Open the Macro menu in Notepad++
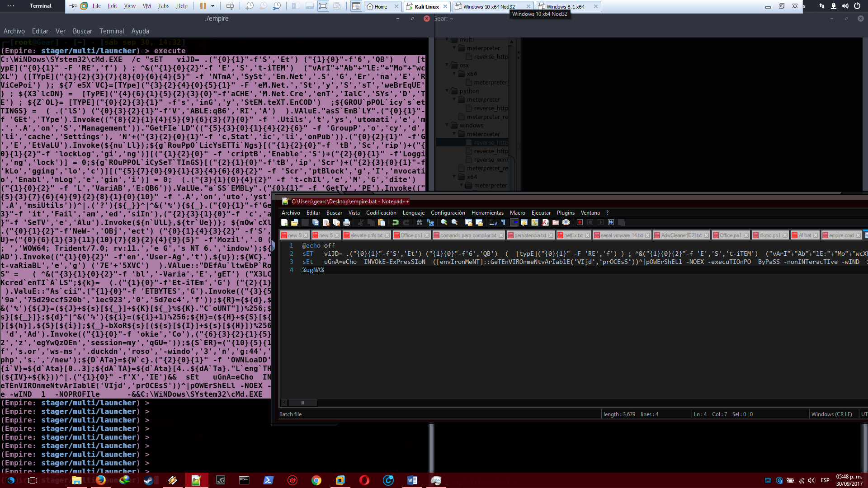The height and width of the screenshot is (488, 868). click(x=518, y=212)
